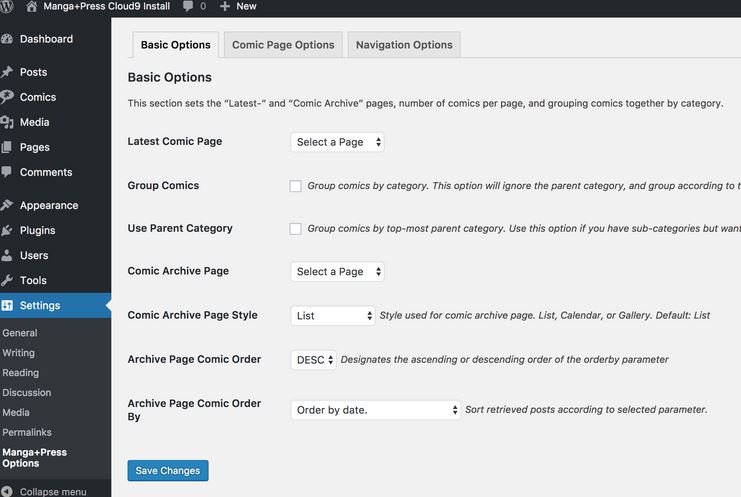741x497 pixels.
Task: Enable the Group Comics checkbox
Action: click(295, 186)
